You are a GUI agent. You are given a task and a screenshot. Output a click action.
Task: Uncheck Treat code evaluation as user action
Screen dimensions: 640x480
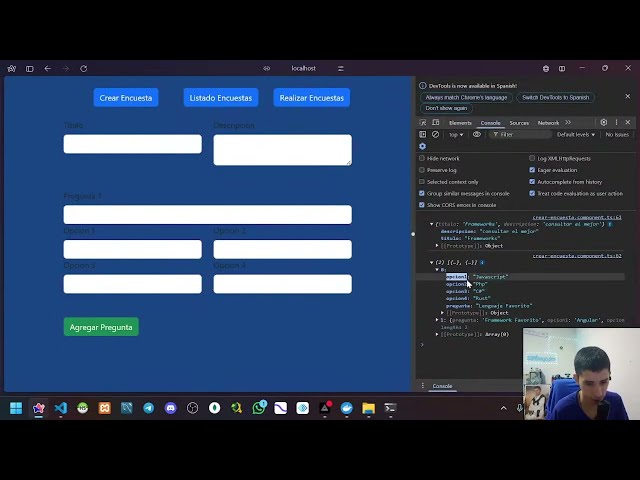point(532,193)
